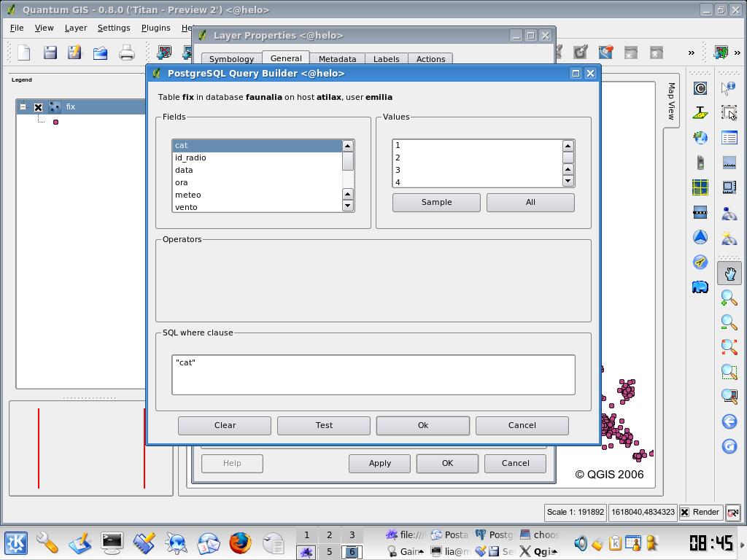The width and height of the screenshot is (747, 560).
Task: Switch to Labels tab in Layer Properties
Action: [x=387, y=58]
